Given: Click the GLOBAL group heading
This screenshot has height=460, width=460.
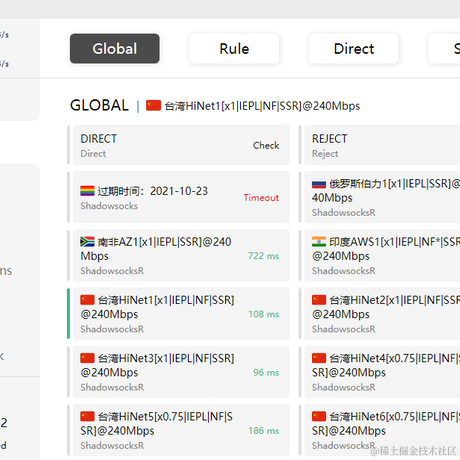Looking at the screenshot, I should [x=99, y=106].
